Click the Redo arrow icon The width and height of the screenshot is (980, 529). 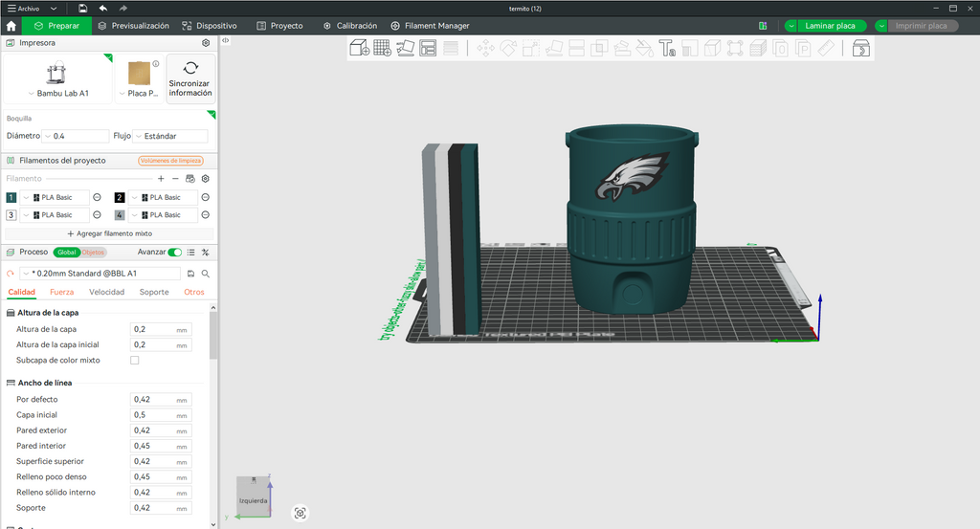pyautogui.click(x=123, y=8)
